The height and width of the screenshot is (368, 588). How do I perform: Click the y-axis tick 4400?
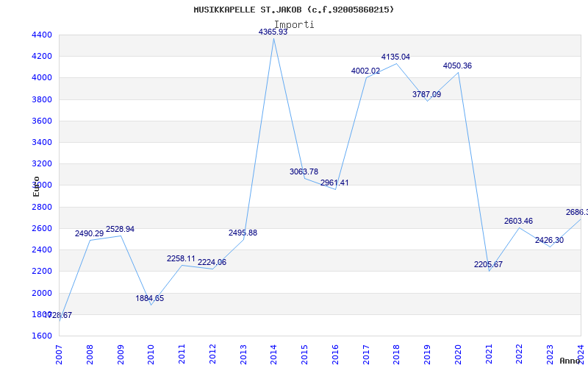point(43,35)
